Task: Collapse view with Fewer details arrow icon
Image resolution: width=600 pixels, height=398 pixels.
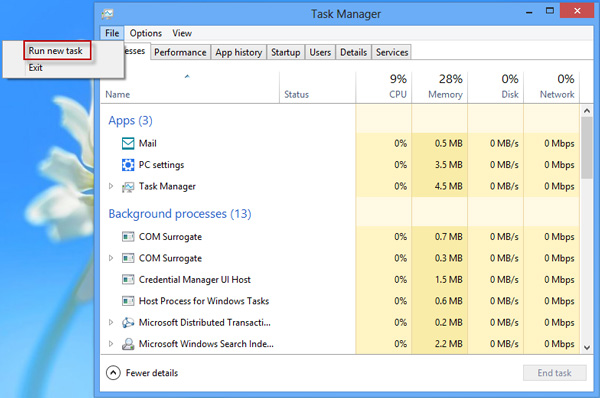Action: tap(113, 373)
